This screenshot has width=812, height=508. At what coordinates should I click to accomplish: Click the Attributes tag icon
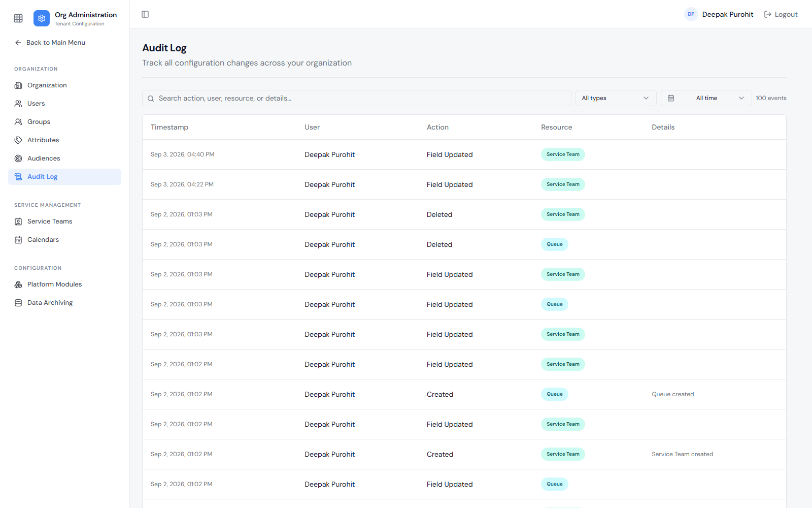pyautogui.click(x=18, y=140)
